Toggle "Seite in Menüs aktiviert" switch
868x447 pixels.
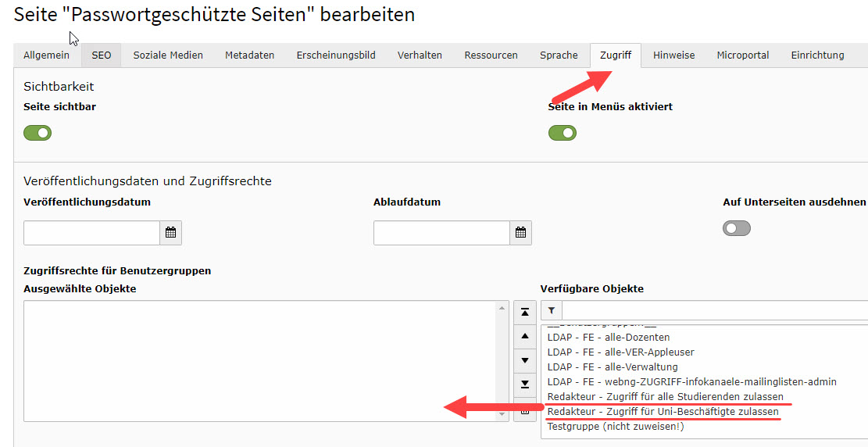(x=562, y=133)
